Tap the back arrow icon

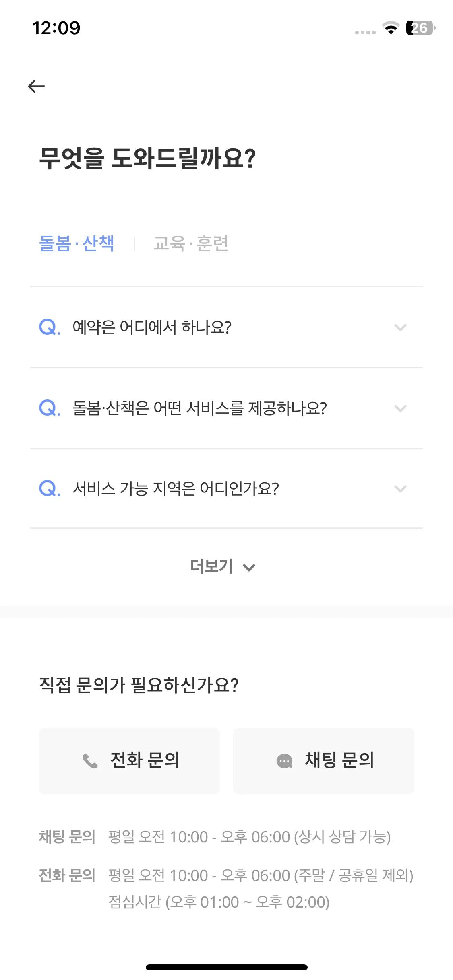[x=36, y=86]
